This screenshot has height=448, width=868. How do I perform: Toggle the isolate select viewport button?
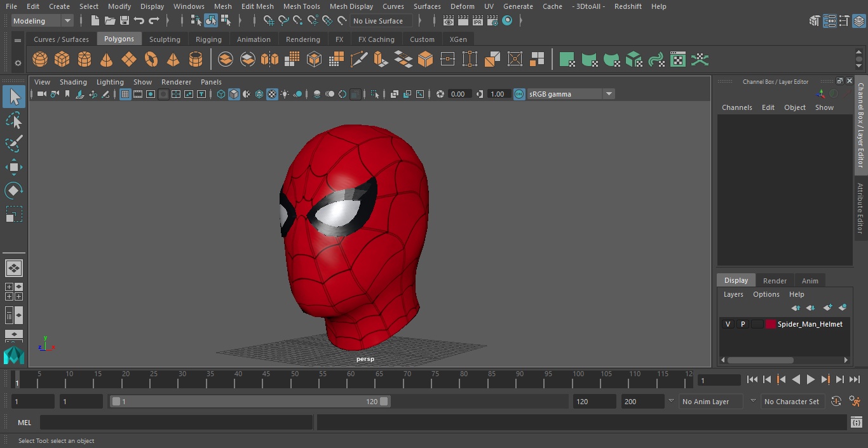tap(375, 94)
